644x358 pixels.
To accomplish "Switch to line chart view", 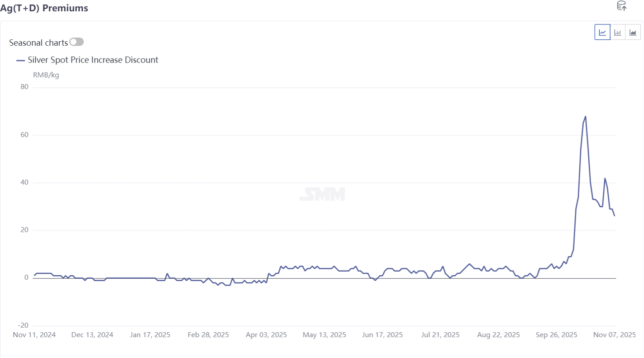I will 602,32.
